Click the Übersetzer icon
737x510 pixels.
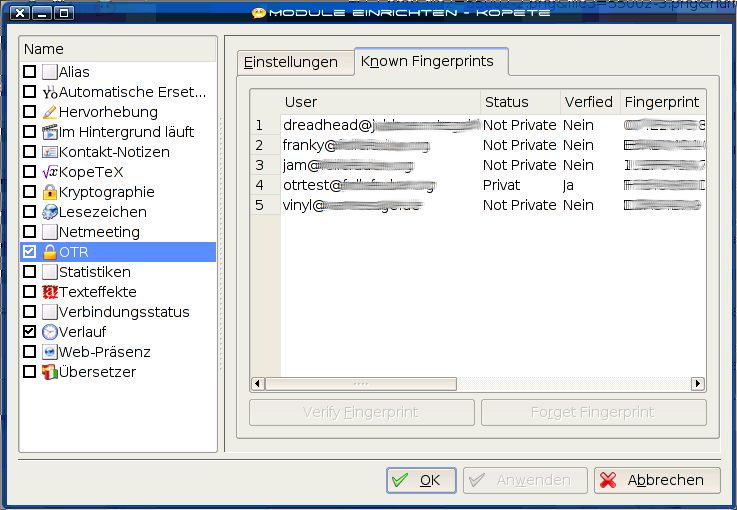tap(49, 372)
